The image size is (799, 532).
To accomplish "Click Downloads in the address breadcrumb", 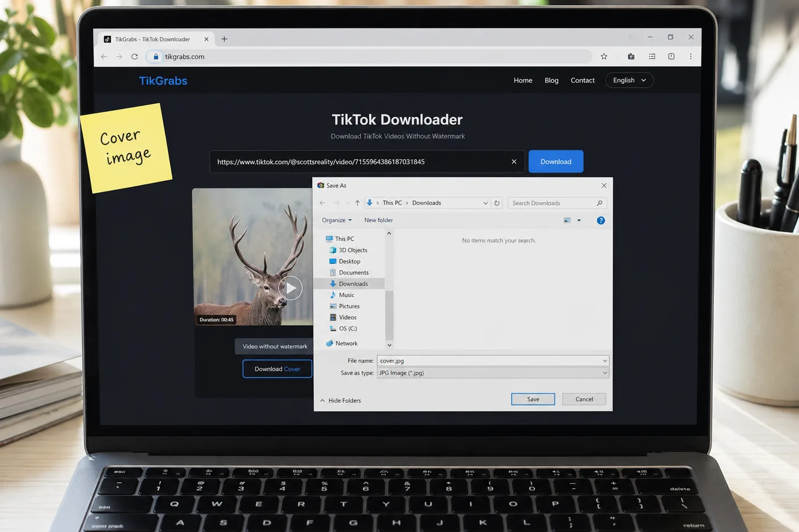I will [426, 203].
